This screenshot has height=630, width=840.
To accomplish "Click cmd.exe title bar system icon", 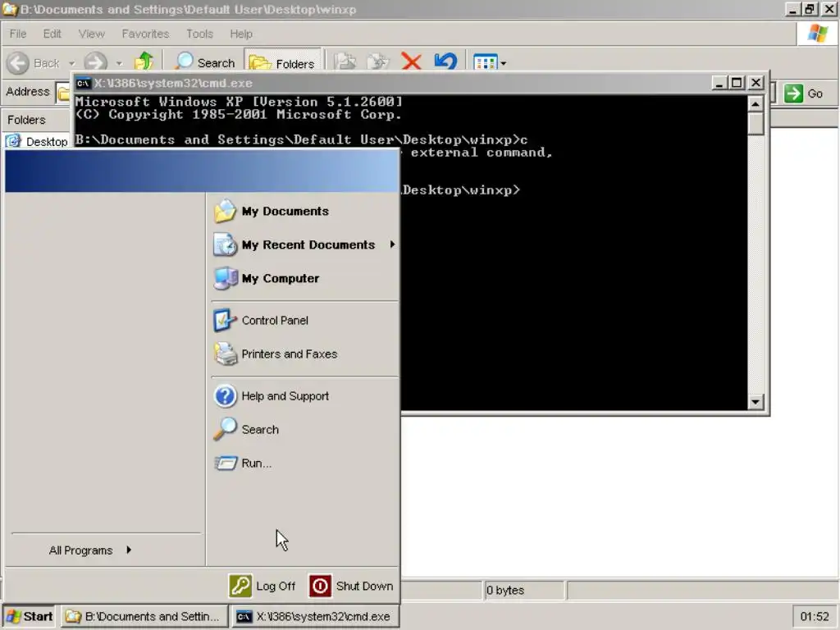I will point(83,83).
